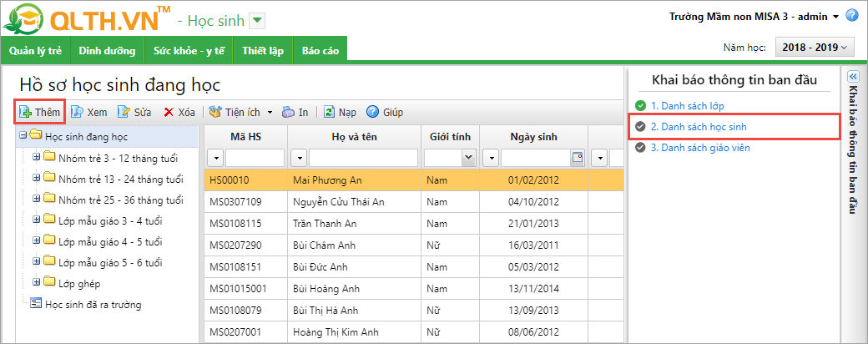Open the Năm học 2018 - 2019 dropdown
The height and width of the screenshot is (344, 868).
click(815, 48)
